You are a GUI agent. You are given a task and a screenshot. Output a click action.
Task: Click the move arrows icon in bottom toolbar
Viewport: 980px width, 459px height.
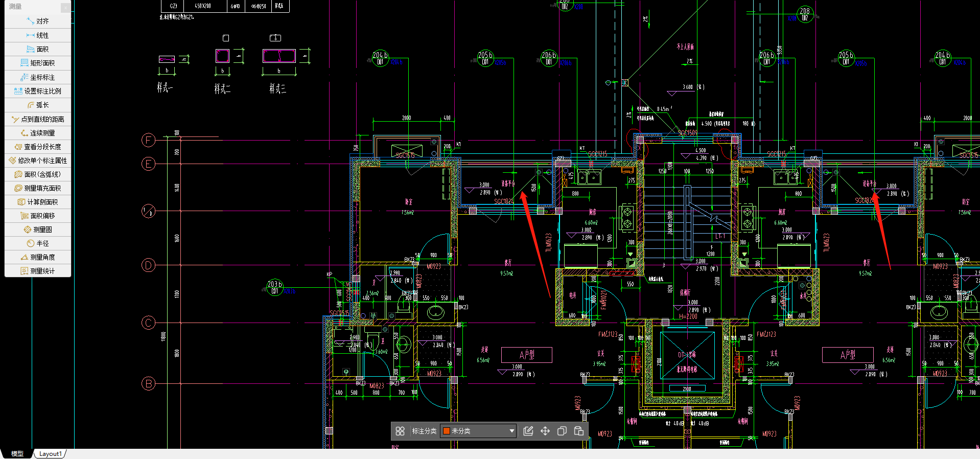coord(545,431)
